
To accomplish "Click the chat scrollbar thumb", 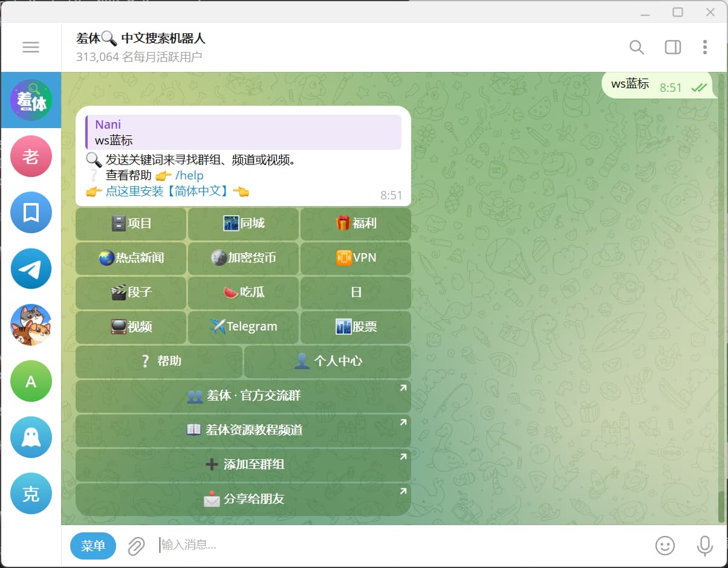I will click(720, 506).
